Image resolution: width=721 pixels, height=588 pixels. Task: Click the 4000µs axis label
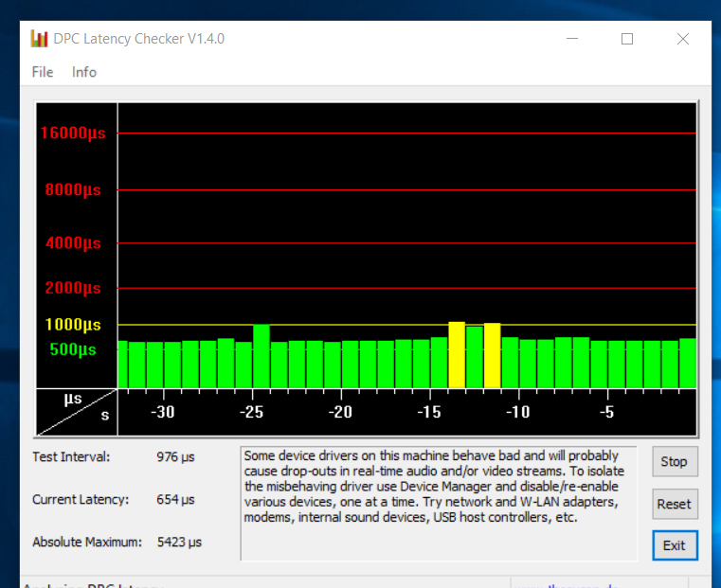coord(73,242)
